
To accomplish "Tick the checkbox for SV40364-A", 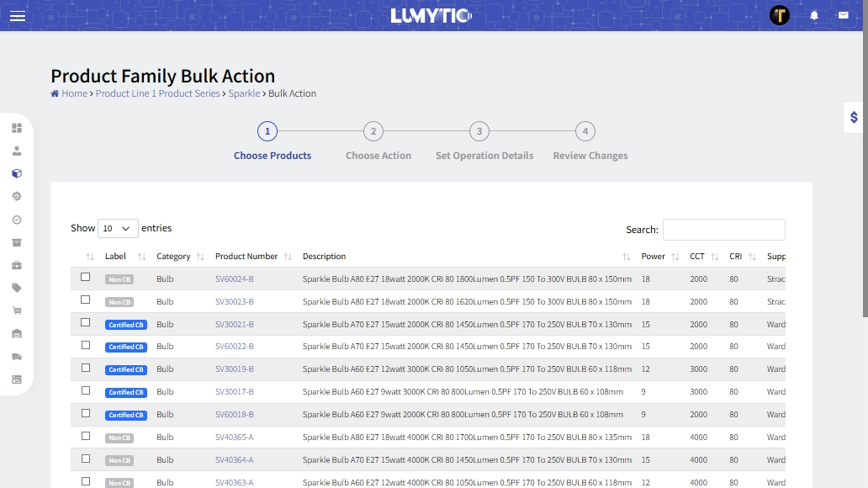I will point(85,459).
